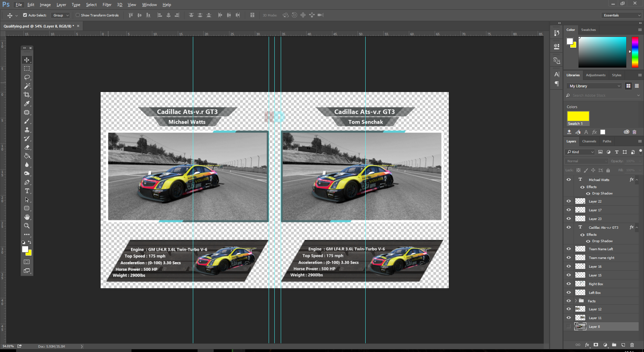Collapse Cadillac Ats-v.r GT3 layer effects
The height and width of the screenshot is (352, 644).
click(637, 227)
